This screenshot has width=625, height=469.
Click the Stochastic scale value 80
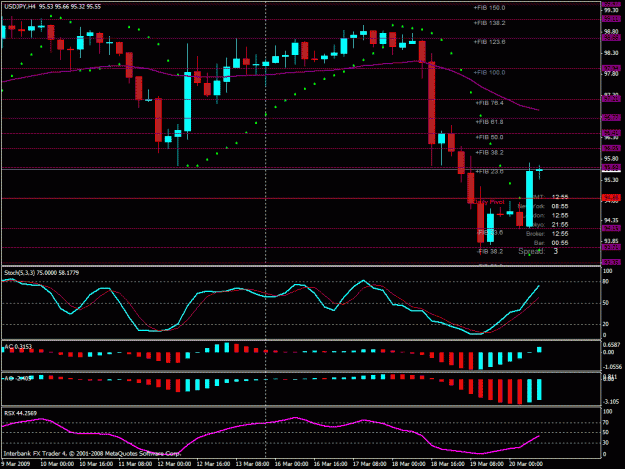(x=606, y=281)
